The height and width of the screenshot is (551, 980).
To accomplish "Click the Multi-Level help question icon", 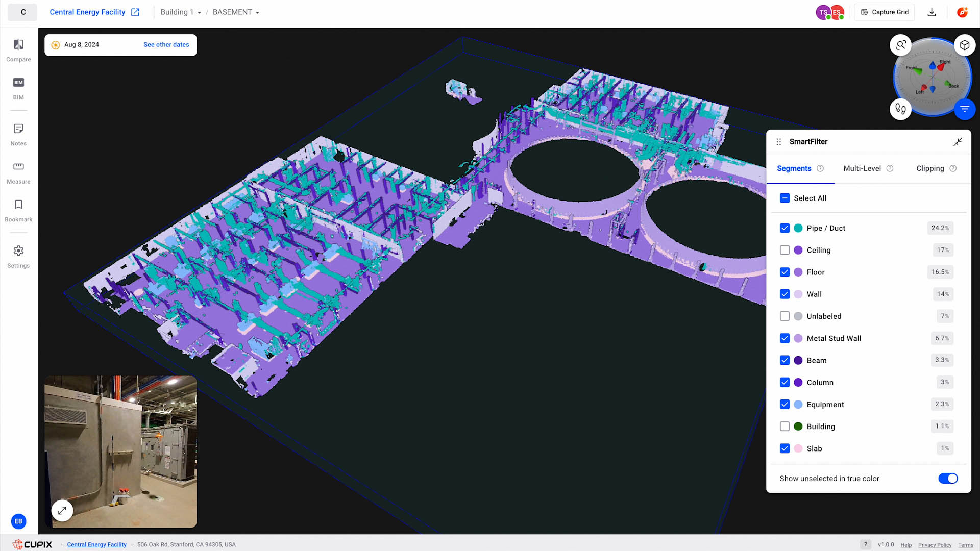I will (x=890, y=168).
